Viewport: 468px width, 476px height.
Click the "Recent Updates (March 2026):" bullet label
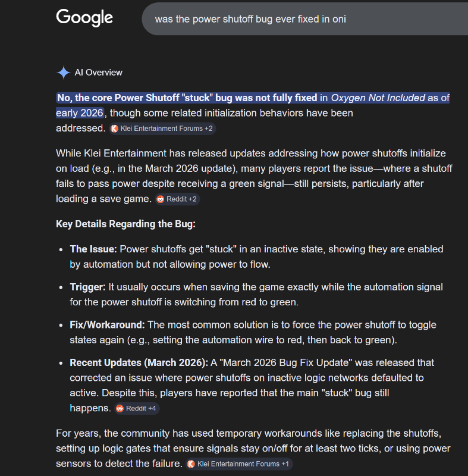pos(139,362)
